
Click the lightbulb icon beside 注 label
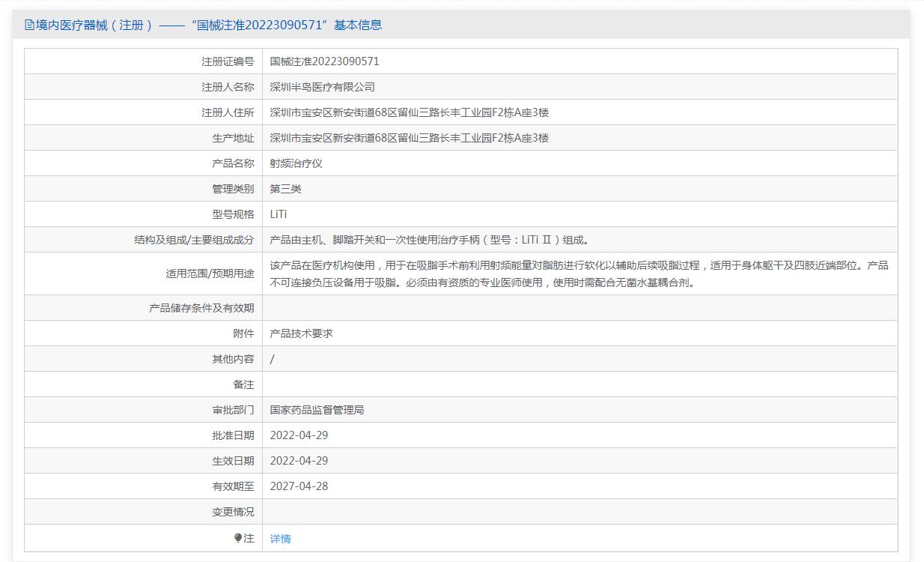point(238,538)
